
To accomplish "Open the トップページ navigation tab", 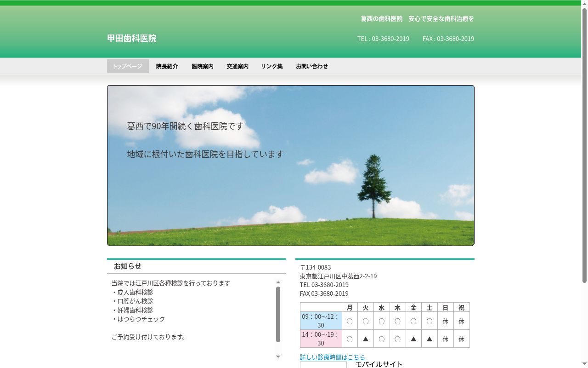I will tap(128, 66).
